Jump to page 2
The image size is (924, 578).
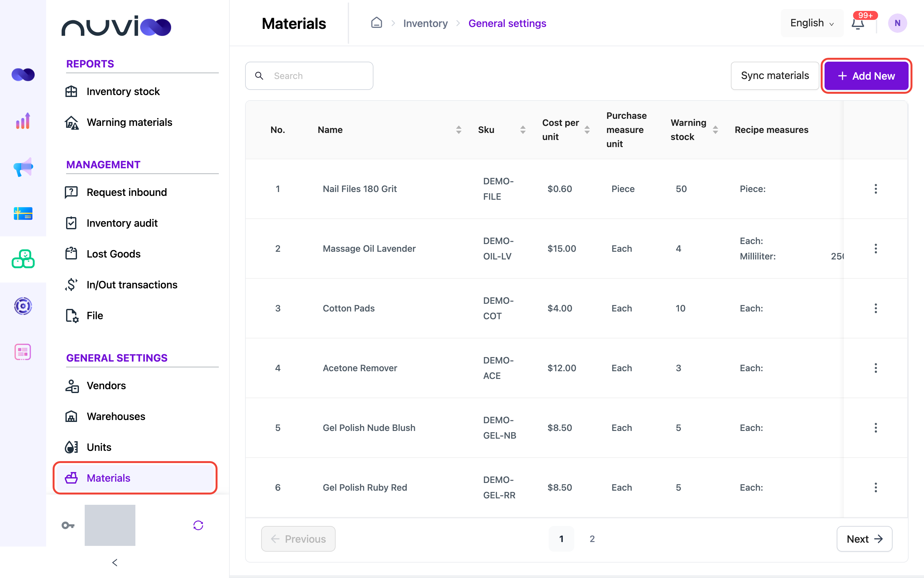pyautogui.click(x=592, y=539)
